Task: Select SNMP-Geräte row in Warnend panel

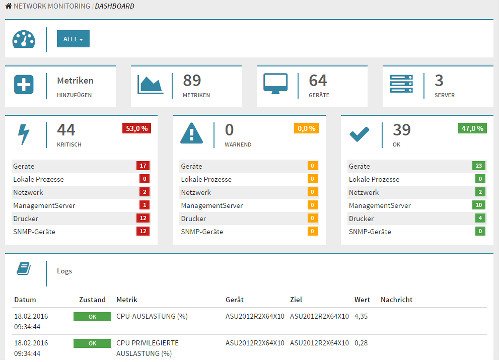Action: pyautogui.click(x=249, y=231)
